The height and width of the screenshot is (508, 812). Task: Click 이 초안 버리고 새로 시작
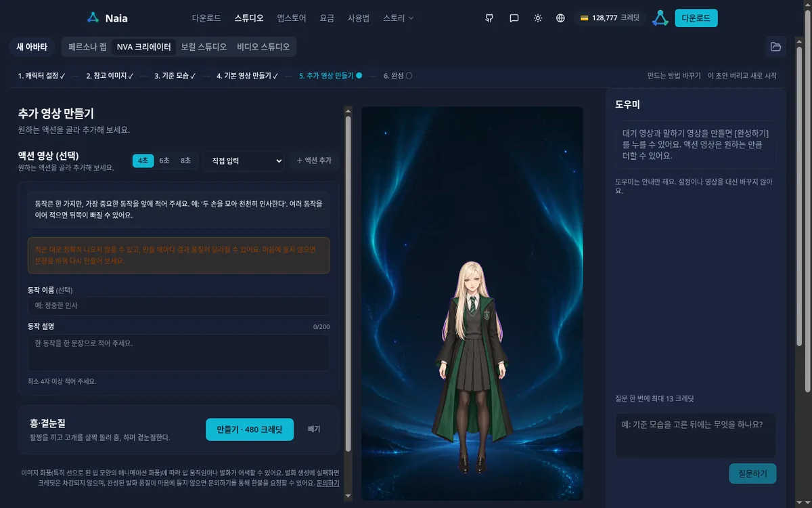(742, 76)
